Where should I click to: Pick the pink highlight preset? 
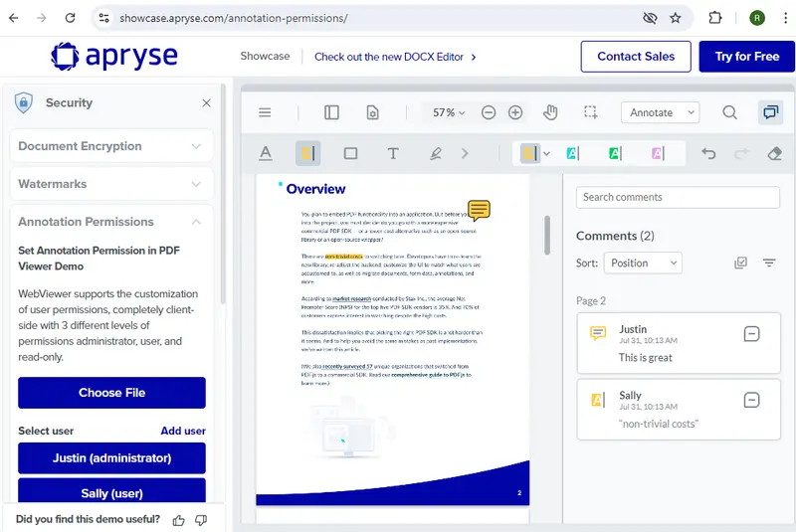pyautogui.click(x=658, y=154)
